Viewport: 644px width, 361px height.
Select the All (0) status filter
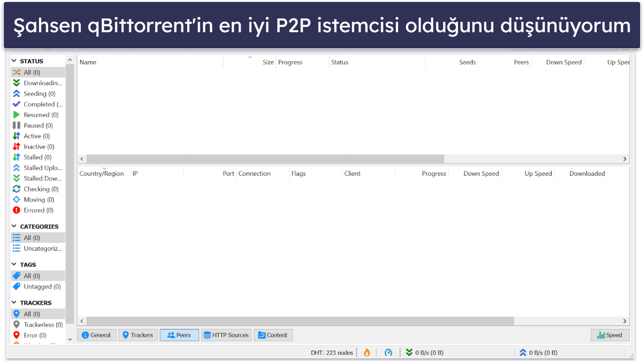coord(38,72)
